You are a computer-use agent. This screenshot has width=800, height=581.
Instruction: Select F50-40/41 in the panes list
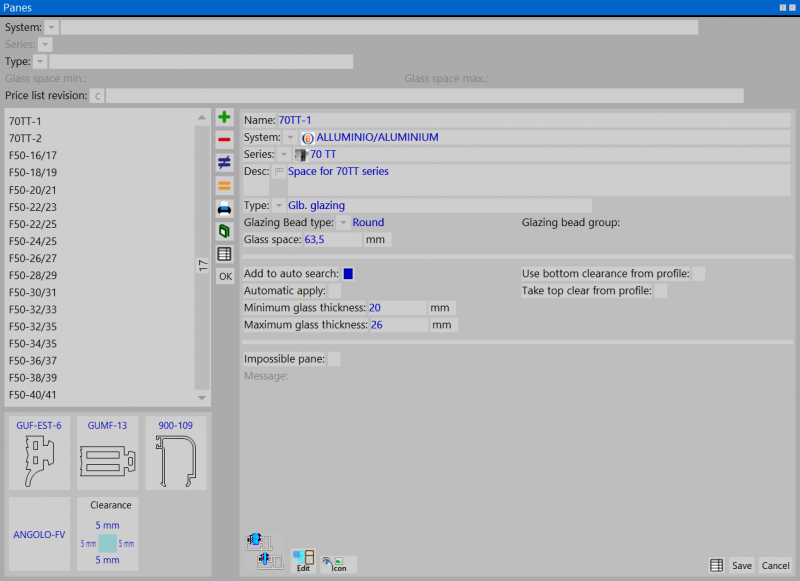(x=100, y=395)
